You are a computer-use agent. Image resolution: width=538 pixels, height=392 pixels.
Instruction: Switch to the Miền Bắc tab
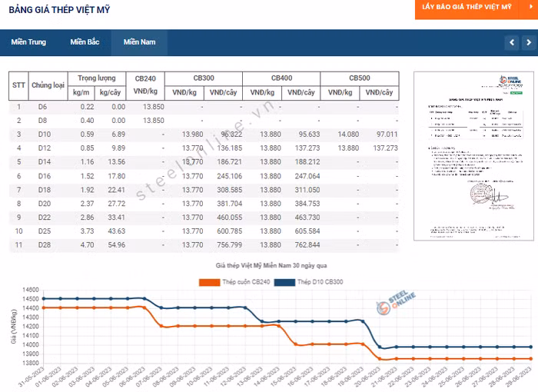click(x=85, y=42)
